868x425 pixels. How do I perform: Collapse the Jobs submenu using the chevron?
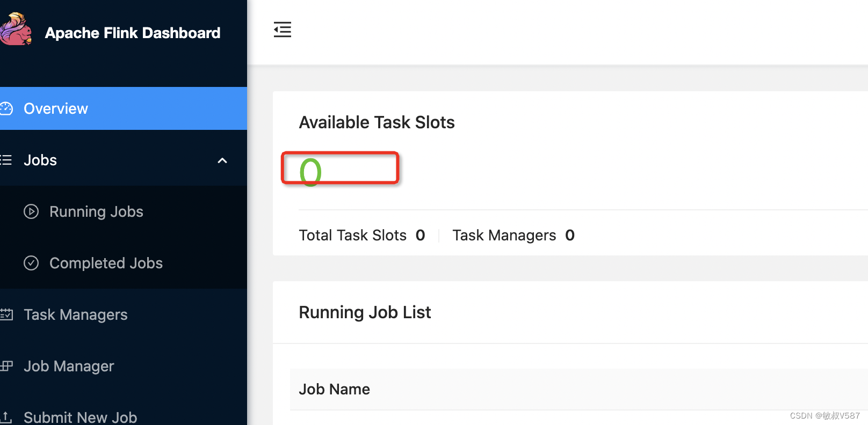[222, 160]
